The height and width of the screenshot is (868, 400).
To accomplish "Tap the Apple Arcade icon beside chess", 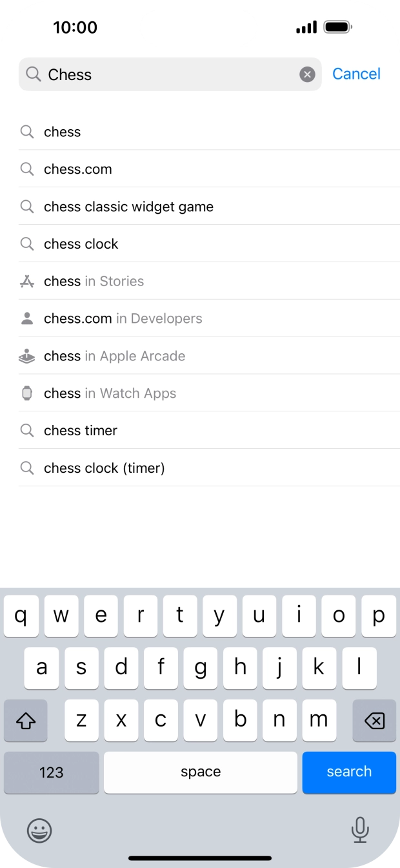I will [26, 355].
